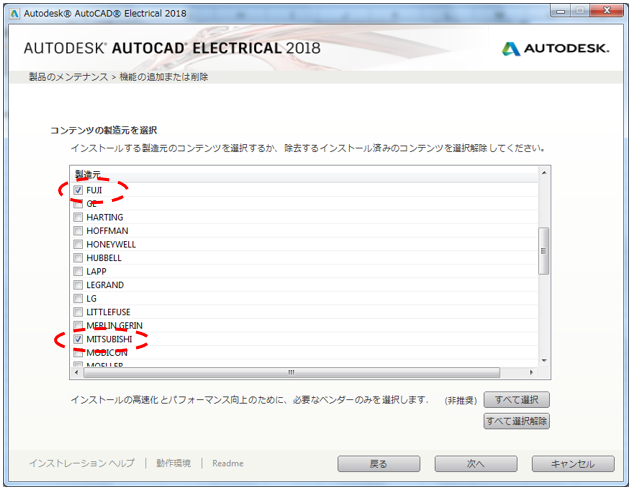Select the HUBBELL row label
Screen dimensions: 631x490
(x=104, y=258)
